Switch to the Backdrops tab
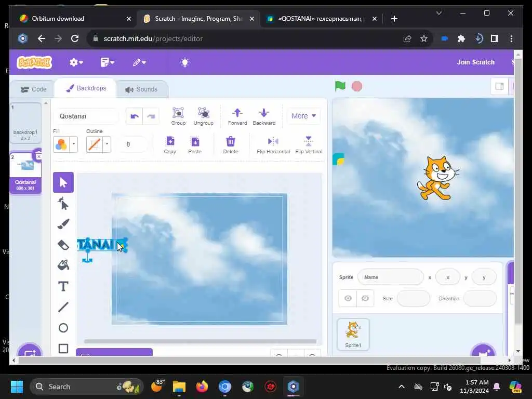 click(x=86, y=88)
